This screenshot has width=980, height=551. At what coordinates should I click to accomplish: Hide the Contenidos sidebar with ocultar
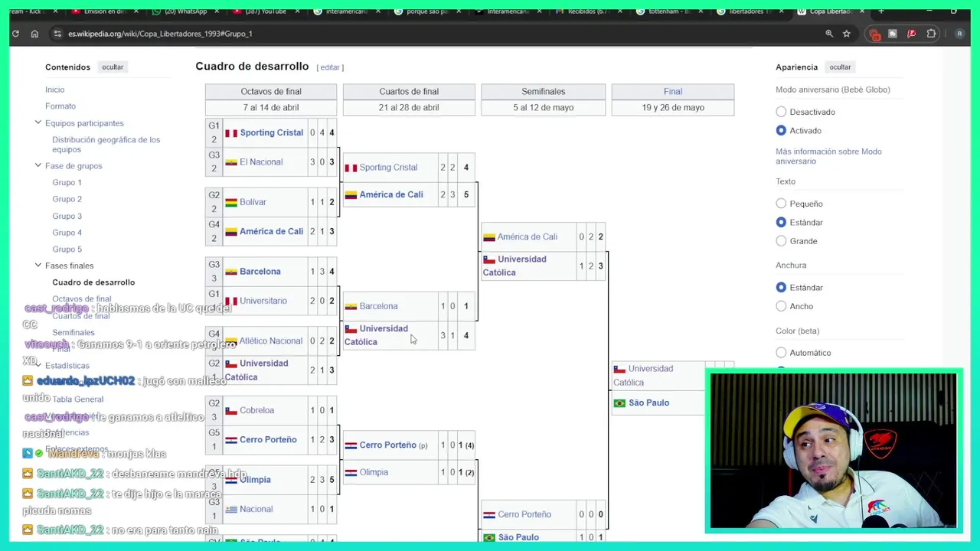[x=113, y=67]
